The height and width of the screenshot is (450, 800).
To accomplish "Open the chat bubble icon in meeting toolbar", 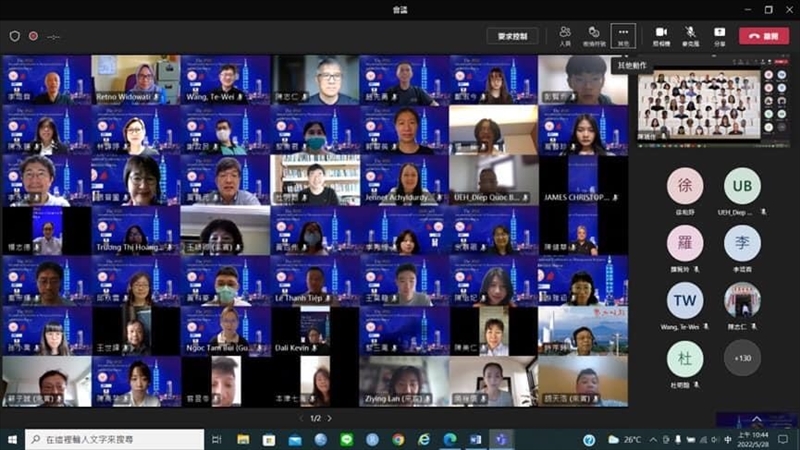I will tap(594, 36).
